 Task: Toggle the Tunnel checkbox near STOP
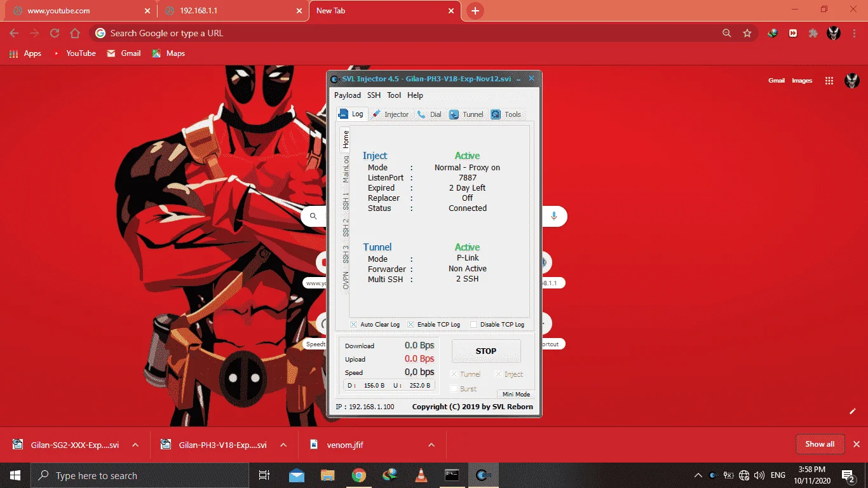point(454,374)
